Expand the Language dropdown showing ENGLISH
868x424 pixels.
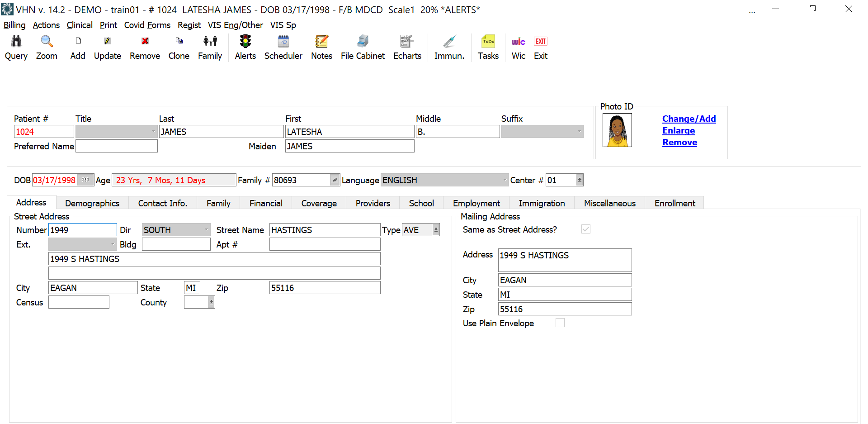(x=505, y=180)
